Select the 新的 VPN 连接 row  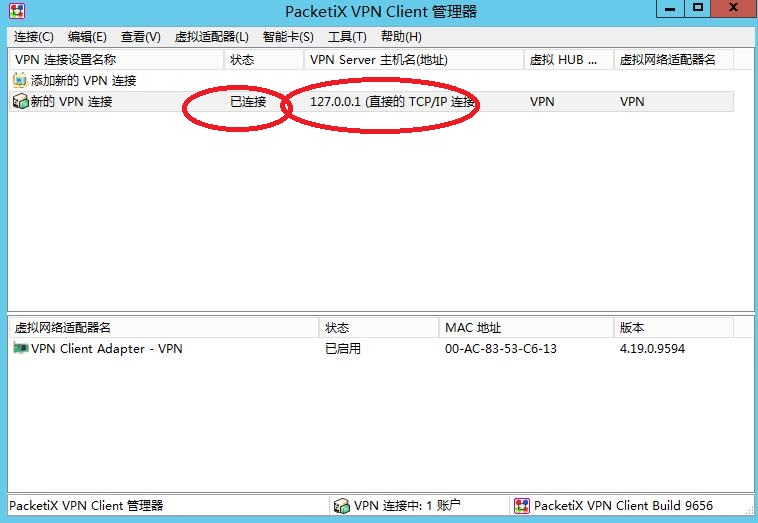point(71,102)
